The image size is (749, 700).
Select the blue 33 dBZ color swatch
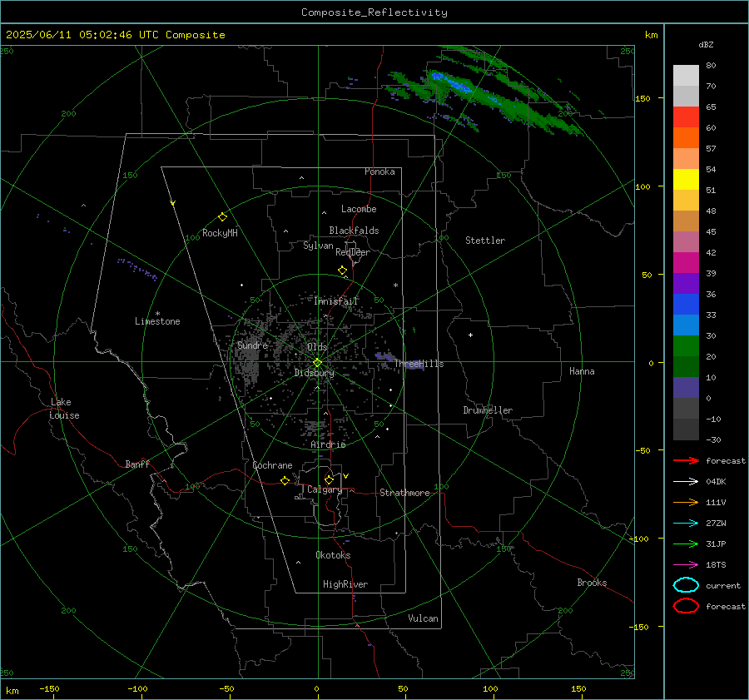click(686, 305)
